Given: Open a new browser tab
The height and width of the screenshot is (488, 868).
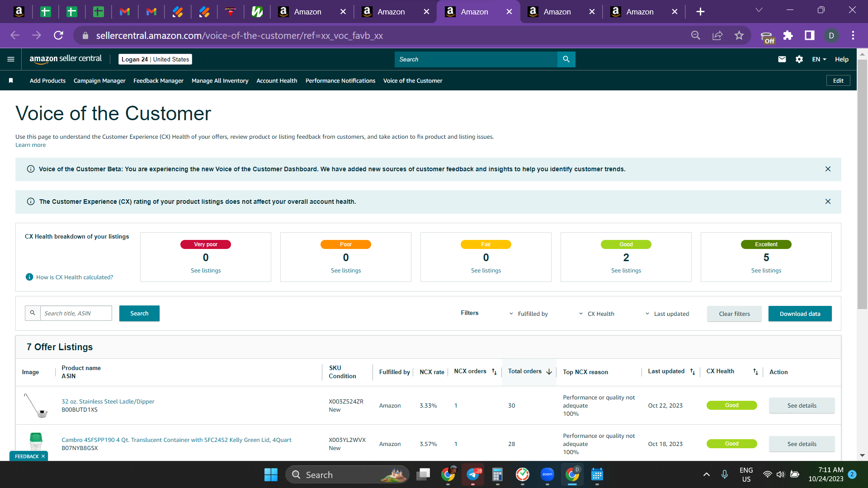Looking at the screenshot, I should [x=700, y=12].
